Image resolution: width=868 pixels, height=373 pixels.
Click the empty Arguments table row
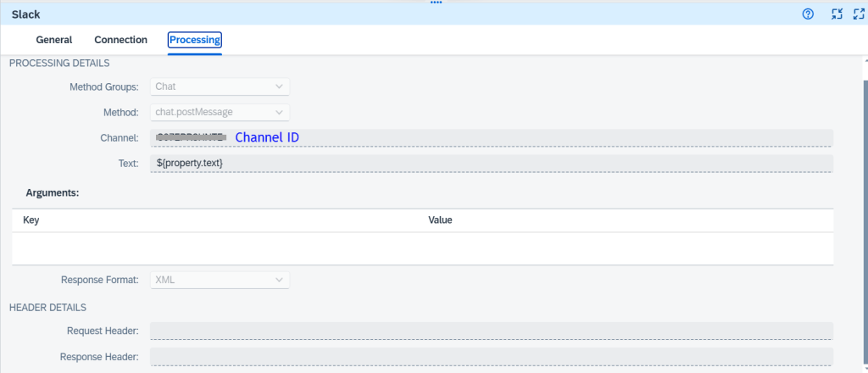pos(423,248)
